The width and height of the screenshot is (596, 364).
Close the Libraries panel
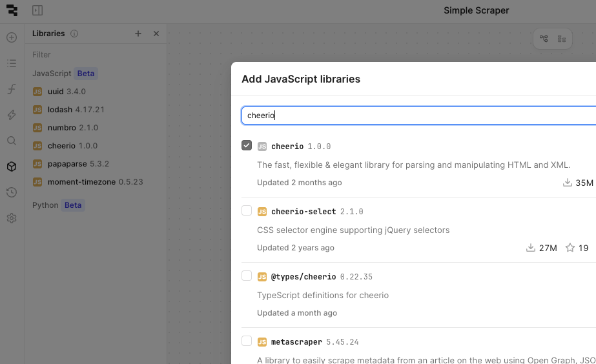tap(156, 34)
